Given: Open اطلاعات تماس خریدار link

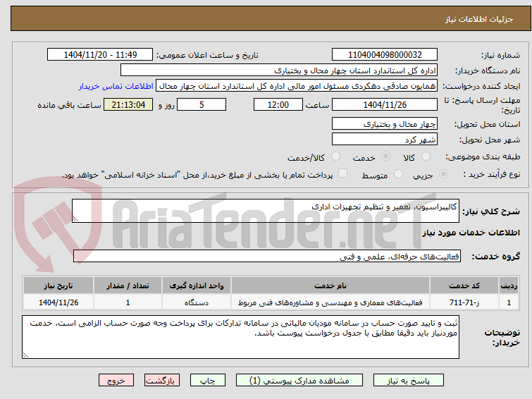Looking at the screenshot, I should pyautogui.click(x=116, y=86).
